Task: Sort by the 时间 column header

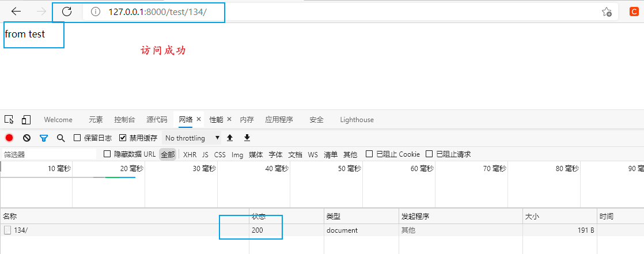Action: point(620,216)
